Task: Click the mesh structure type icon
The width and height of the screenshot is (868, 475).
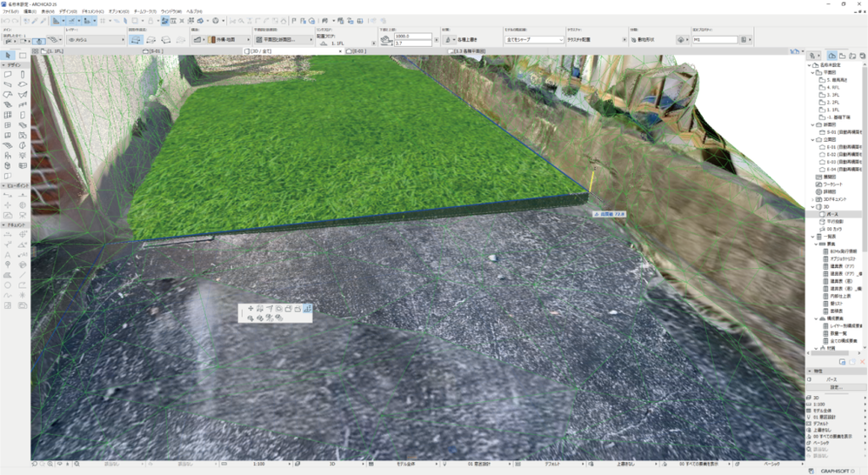Action: (x=197, y=40)
